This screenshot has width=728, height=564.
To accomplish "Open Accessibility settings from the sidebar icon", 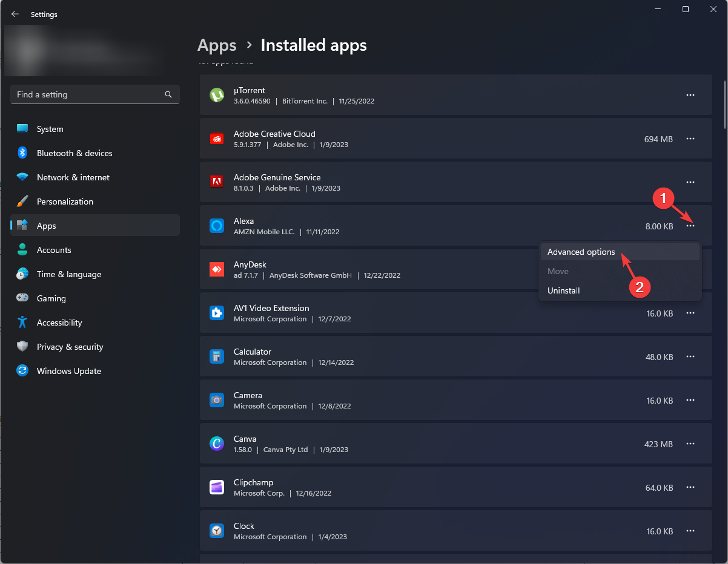I will click(x=22, y=323).
